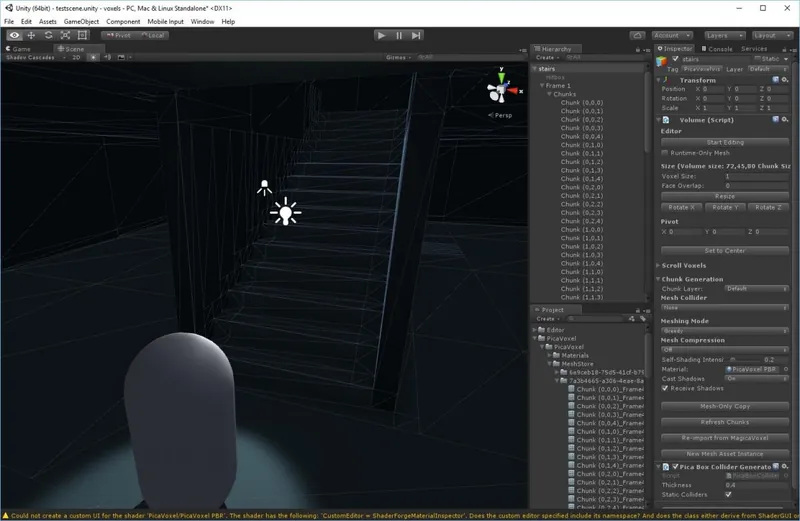This screenshot has height=521, width=800.
Task: Toggle stairs object active checkbox
Action: 676,59
